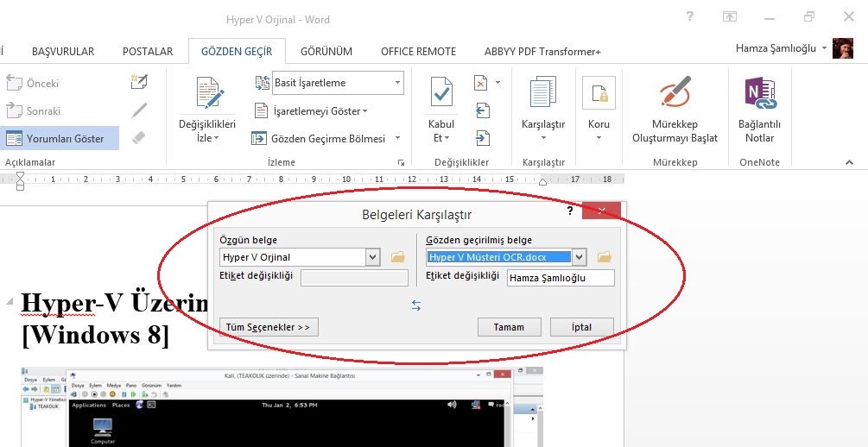This screenshot has height=447, width=868.
Task: Expand Gözden Geçirme Bölmesi dropdown arrow
Action: pyautogui.click(x=397, y=138)
